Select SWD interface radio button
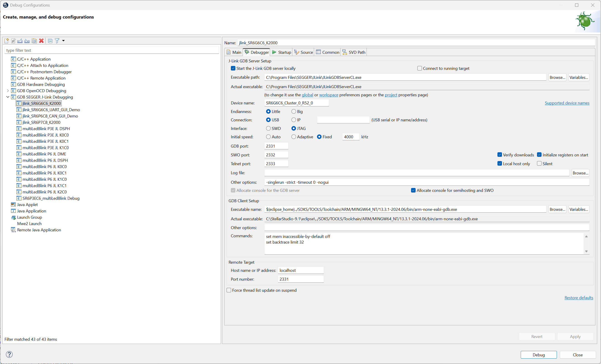601x364 pixels. [268, 129]
